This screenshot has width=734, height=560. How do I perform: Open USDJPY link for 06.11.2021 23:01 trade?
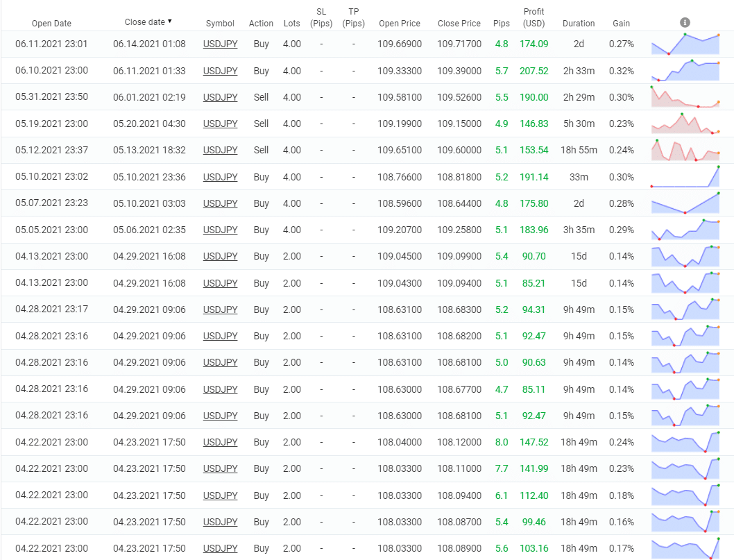point(220,44)
